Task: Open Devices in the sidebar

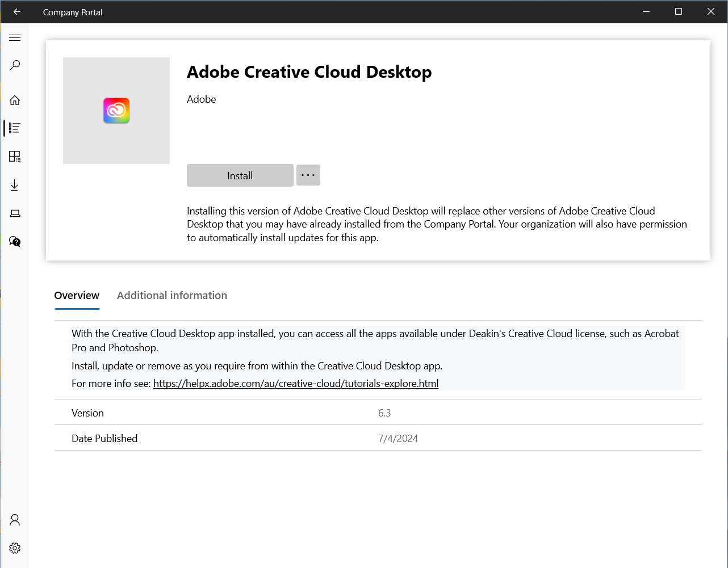Action: [x=15, y=213]
